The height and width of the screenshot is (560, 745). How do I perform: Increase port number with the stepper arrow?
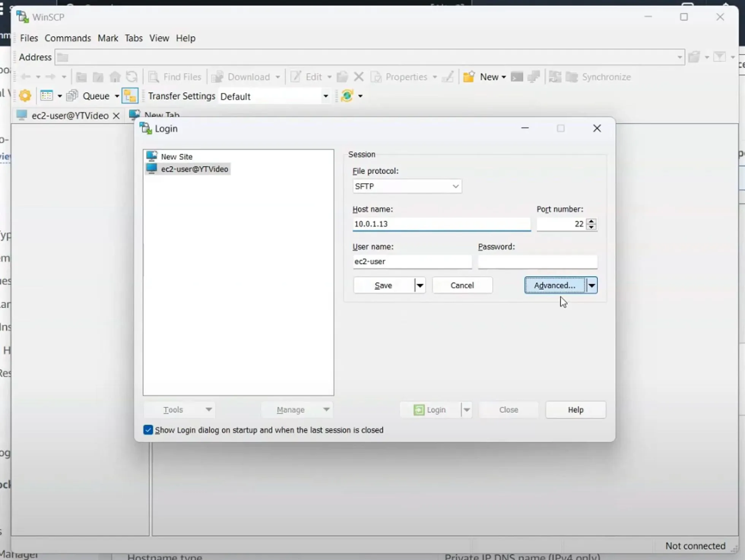point(591,221)
